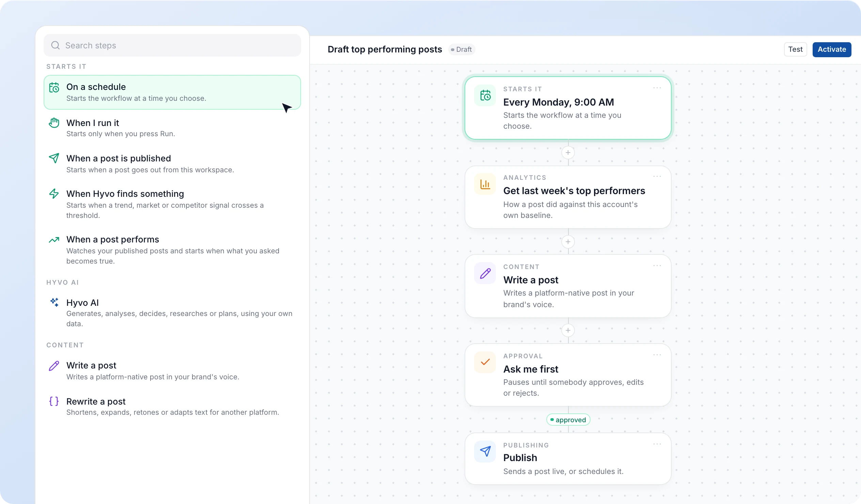Click the approved branch label

pos(568,420)
